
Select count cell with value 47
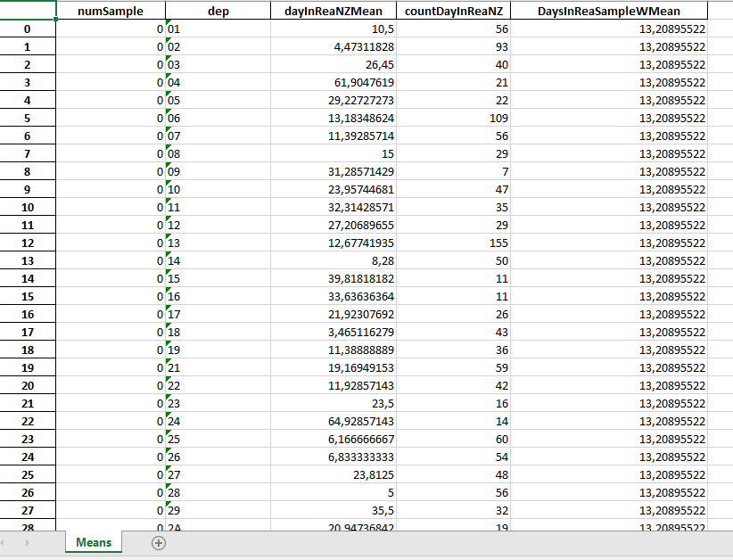tap(454, 189)
